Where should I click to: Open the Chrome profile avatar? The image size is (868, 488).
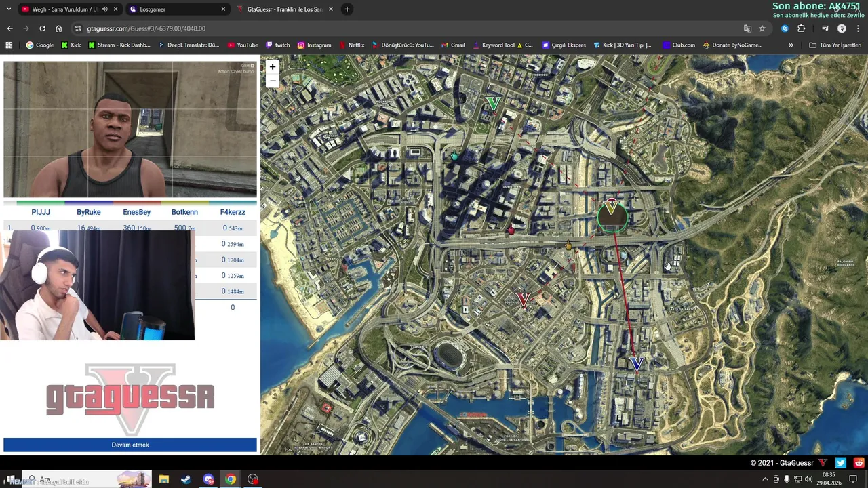(x=842, y=28)
